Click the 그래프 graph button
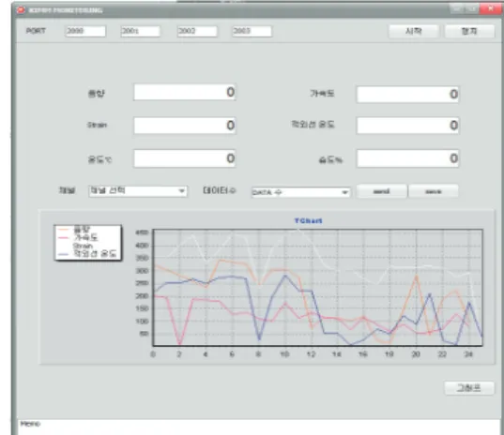This screenshot has width=504, height=435. tap(469, 388)
